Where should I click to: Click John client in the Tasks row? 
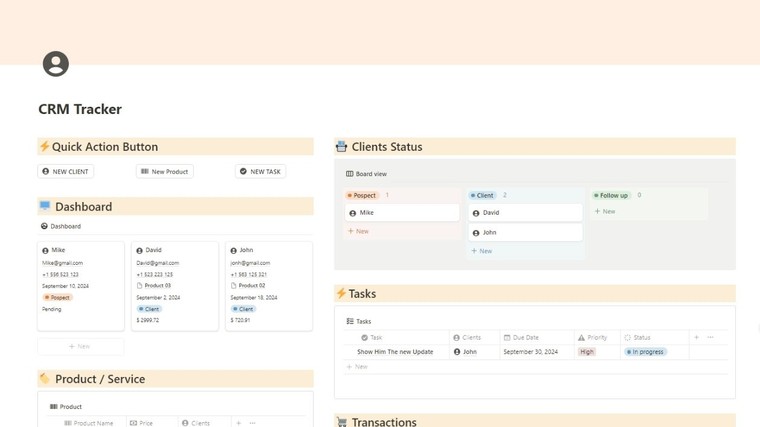pyautogui.click(x=465, y=352)
